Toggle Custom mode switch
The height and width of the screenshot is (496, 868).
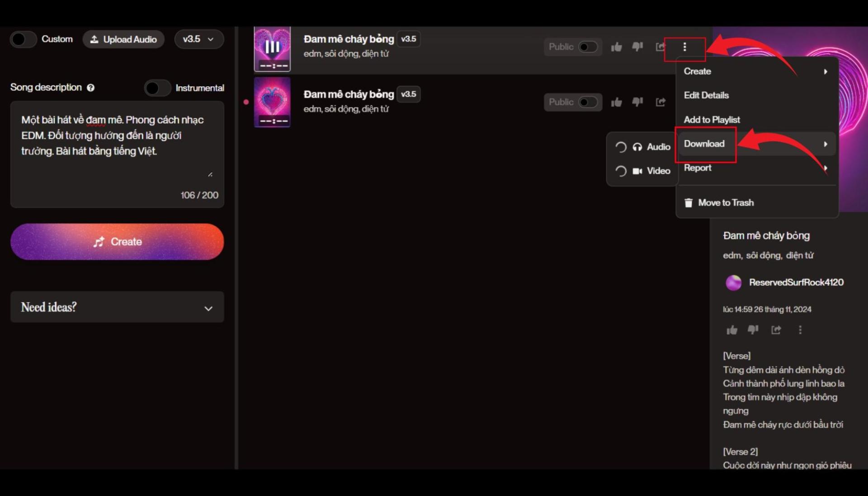coord(23,39)
